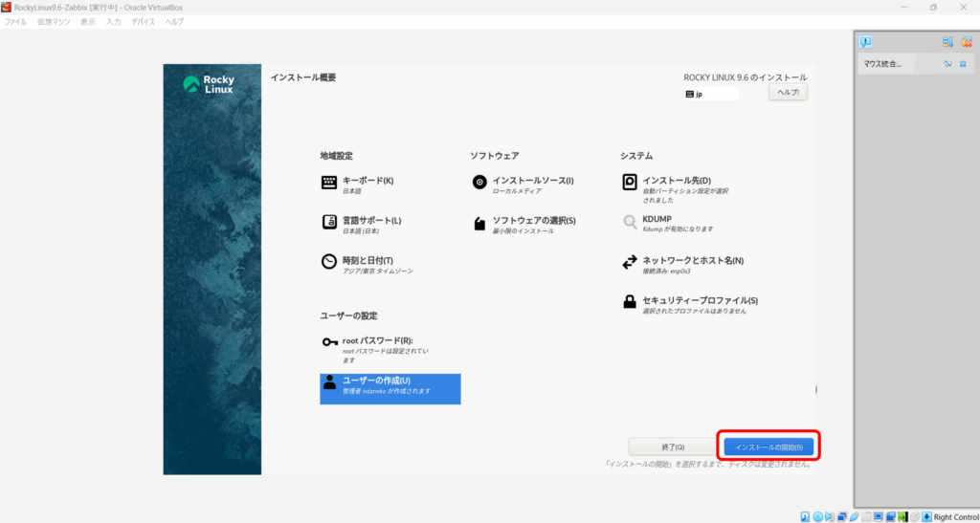Click the インストール概要 heading
Image resolution: width=980 pixels, height=523 pixels.
pos(303,77)
